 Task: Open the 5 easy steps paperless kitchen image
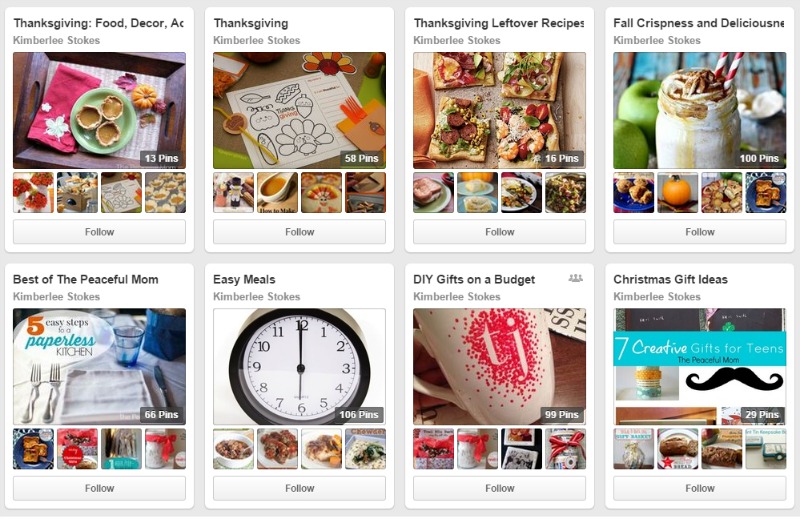tap(99, 366)
